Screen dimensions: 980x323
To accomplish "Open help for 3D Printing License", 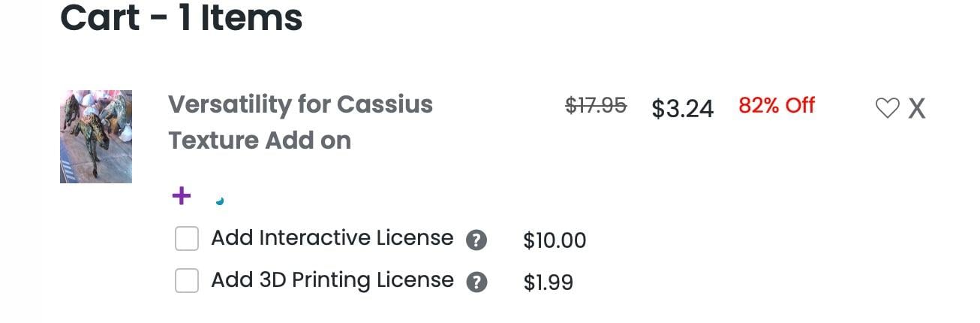I will pos(476,282).
